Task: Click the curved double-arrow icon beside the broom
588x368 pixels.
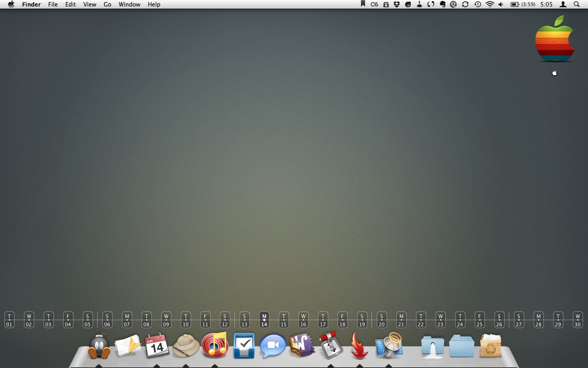Action: click(431, 4)
